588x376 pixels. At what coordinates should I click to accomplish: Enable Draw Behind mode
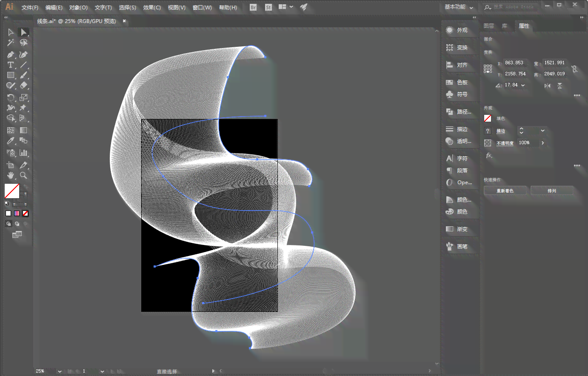[x=17, y=224]
